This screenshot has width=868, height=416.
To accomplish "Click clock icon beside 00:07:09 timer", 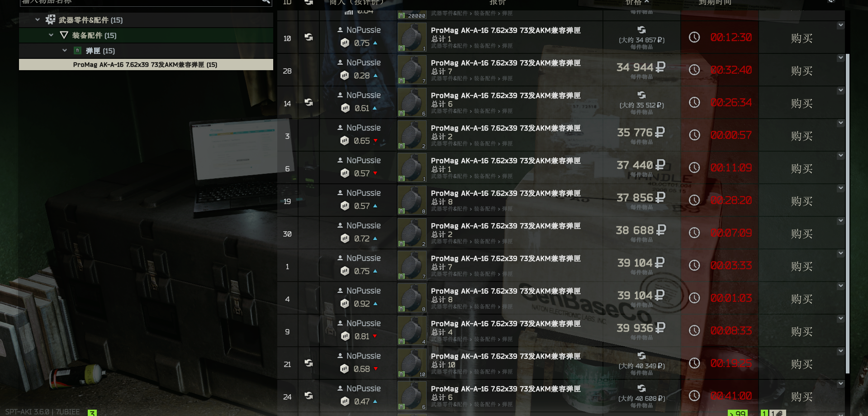I will tap(694, 233).
